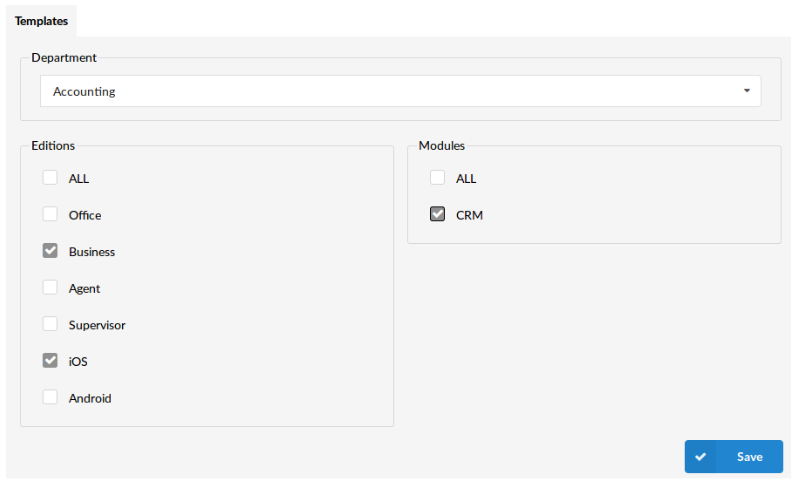Enable the Supervisor edition checkbox

tap(50, 324)
